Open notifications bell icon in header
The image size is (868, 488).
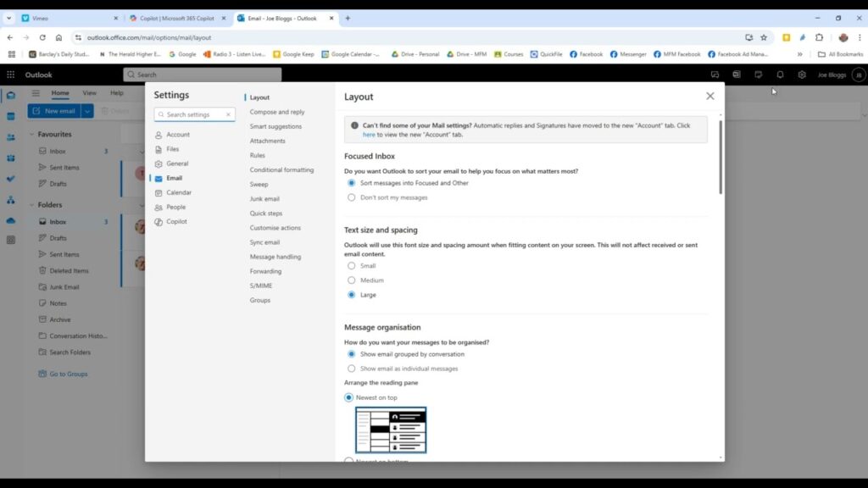coord(780,75)
